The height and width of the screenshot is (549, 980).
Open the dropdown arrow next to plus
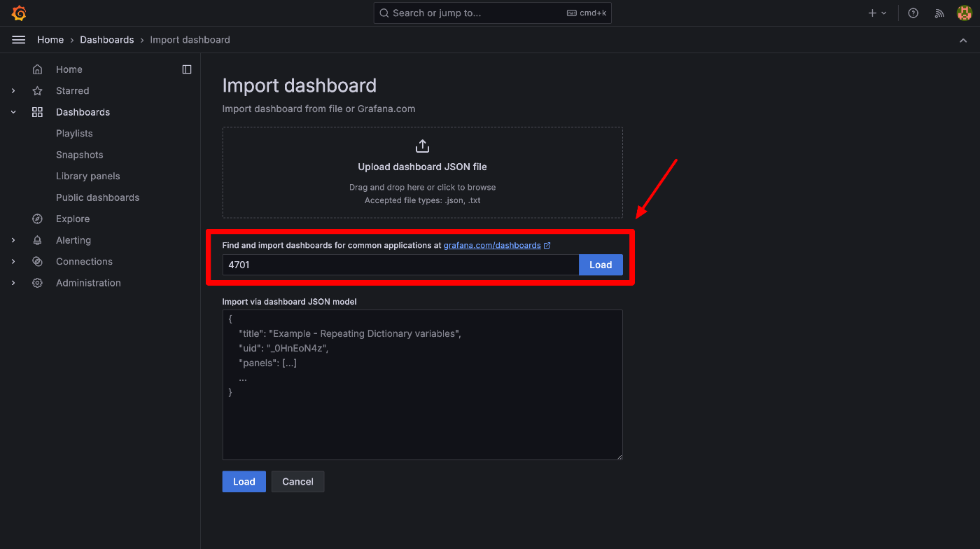point(884,13)
